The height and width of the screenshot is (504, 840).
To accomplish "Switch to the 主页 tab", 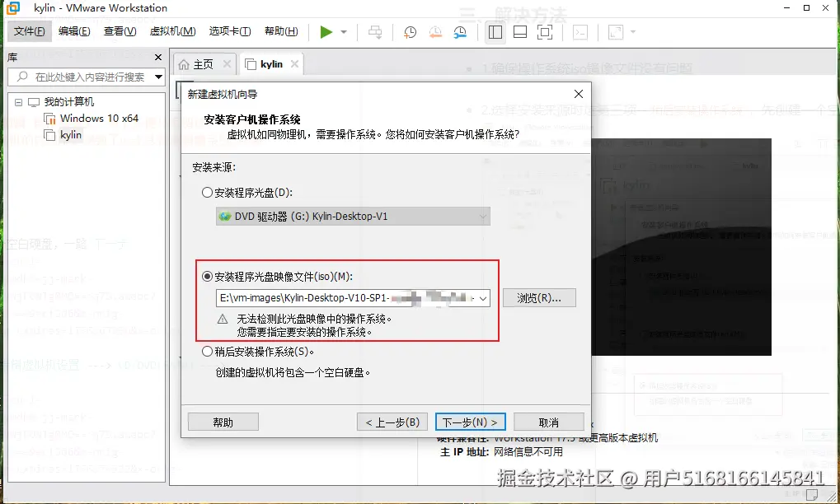I will click(x=203, y=64).
